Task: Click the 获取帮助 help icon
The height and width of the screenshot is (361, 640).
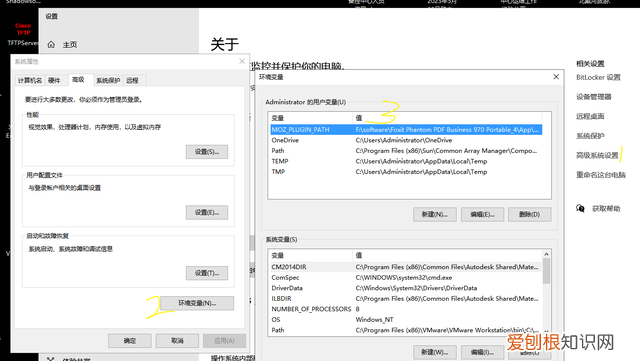Action: (580, 209)
